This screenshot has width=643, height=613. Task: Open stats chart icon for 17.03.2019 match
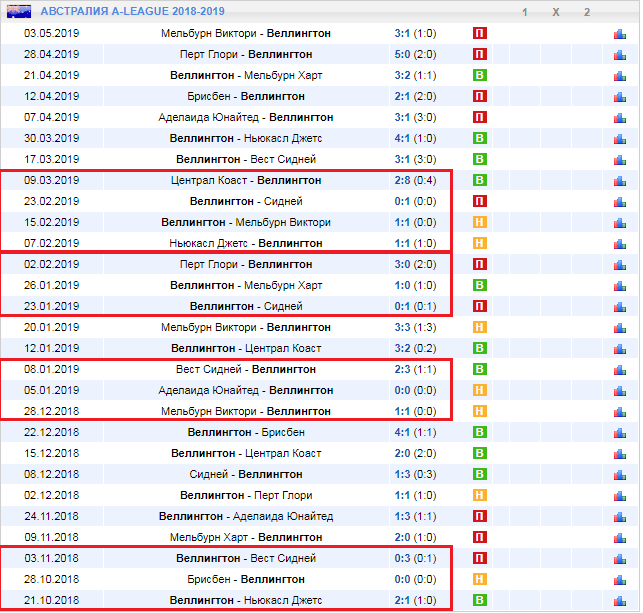coord(620,160)
